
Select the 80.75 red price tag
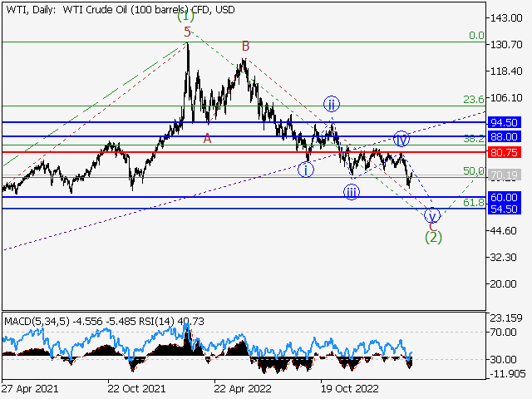pos(505,152)
